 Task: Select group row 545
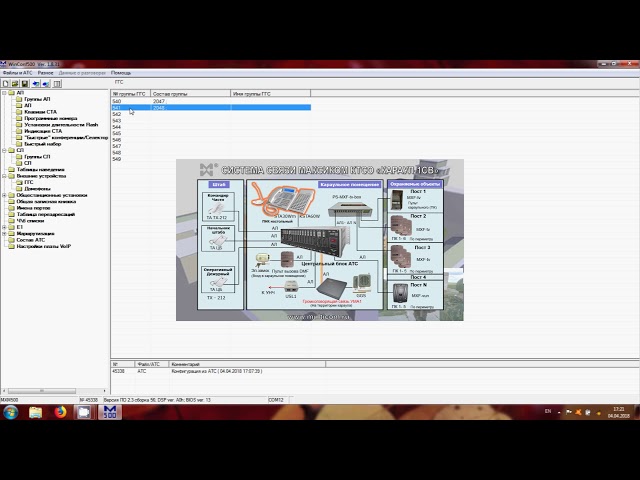(211, 133)
